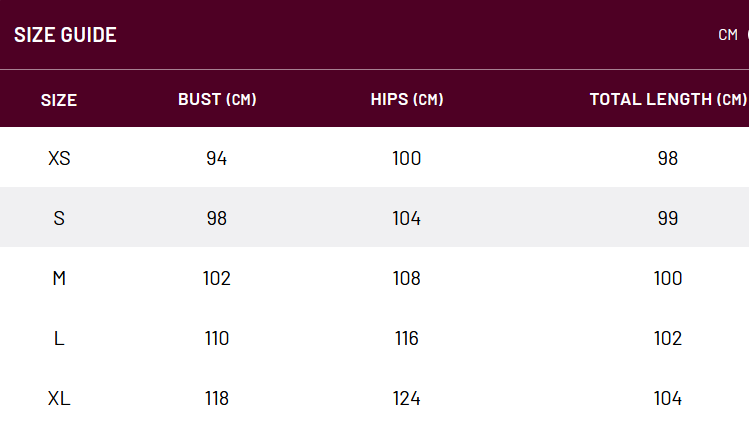
Task: Click the SIZE column header
Action: point(59,100)
